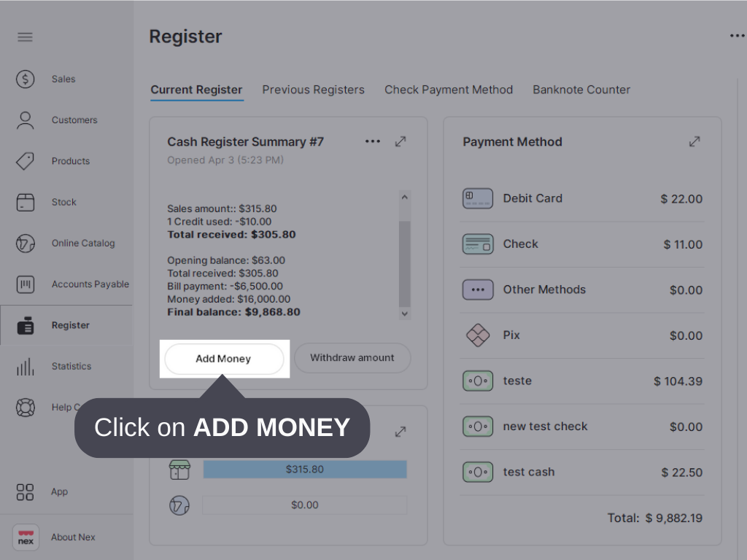747x560 pixels.
Task: Open the hamburger menu icon
Action: [26, 37]
